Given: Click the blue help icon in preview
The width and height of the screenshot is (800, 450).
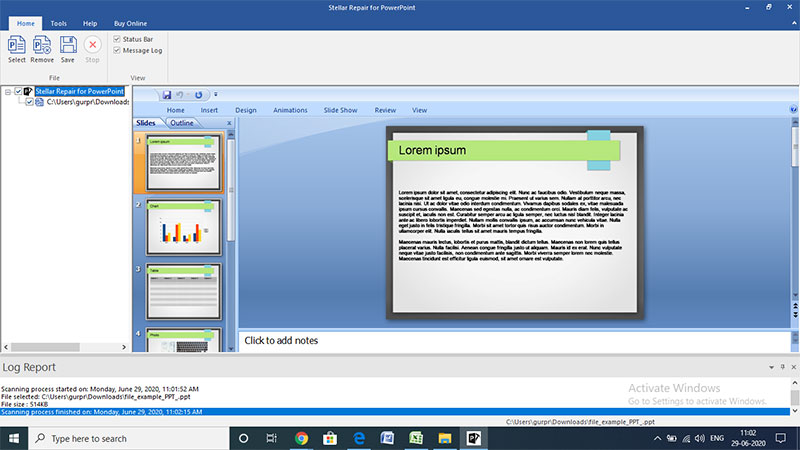Looking at the screenshot, I should pyautogui.click(x=793, y=109).
